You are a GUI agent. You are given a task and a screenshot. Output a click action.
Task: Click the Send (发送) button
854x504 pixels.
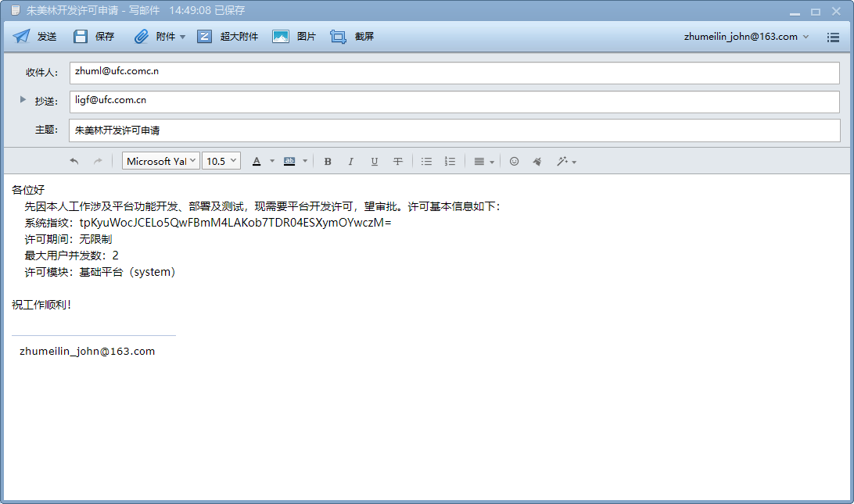point(34,37)
